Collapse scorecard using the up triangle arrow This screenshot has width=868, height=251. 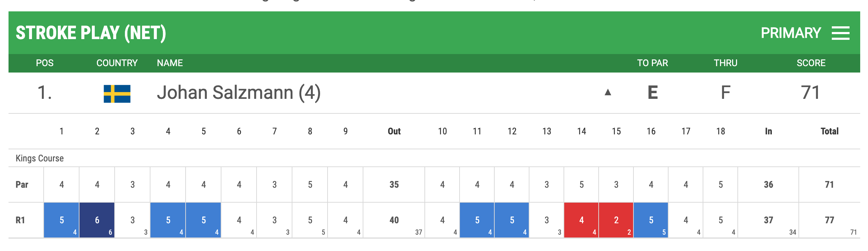pos(608,92)
